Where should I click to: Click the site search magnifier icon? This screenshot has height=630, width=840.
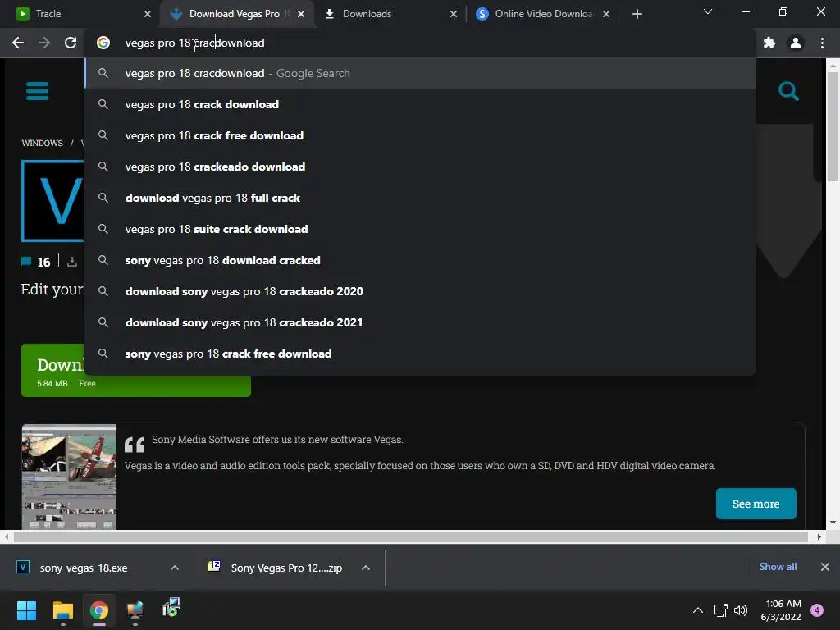pyautogui.click(x=788, y=91)
